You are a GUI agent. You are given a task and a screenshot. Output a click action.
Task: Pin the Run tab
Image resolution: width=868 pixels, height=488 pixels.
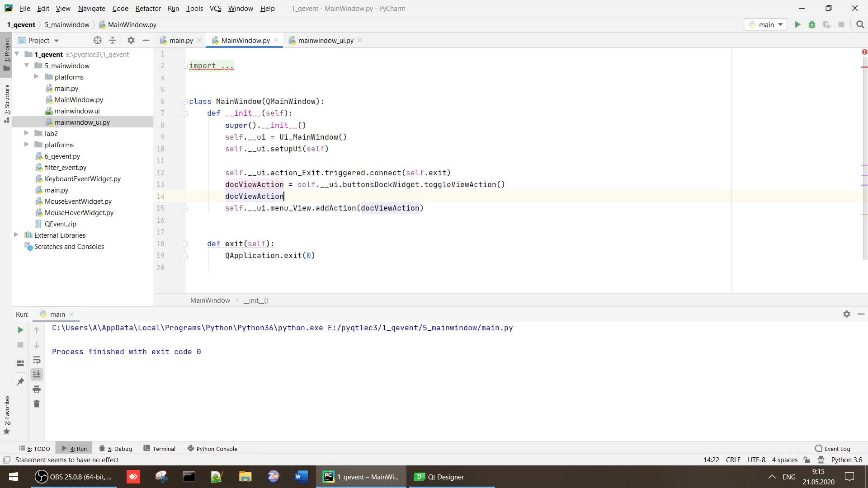click(20, 382)
